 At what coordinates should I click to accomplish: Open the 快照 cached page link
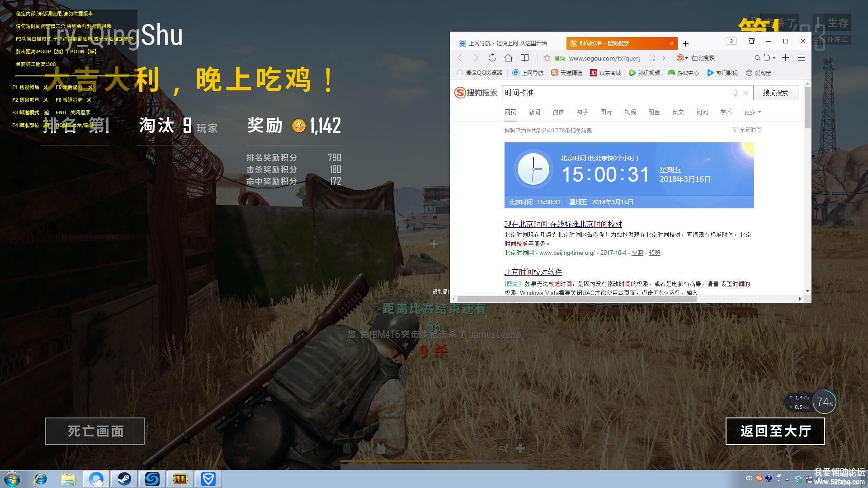click(x=637, y=253)
